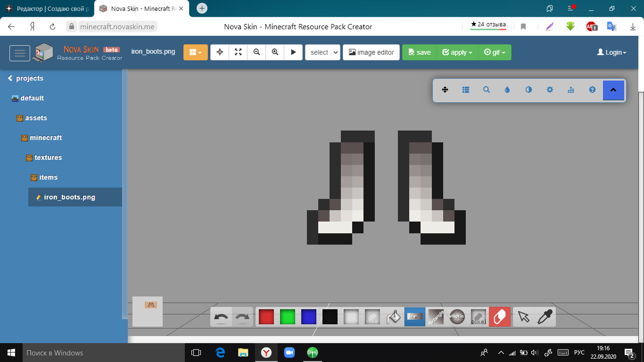This screenshot has height=362, width=644.
Task: Pick the blue color swatch
Action: point(309,317)
